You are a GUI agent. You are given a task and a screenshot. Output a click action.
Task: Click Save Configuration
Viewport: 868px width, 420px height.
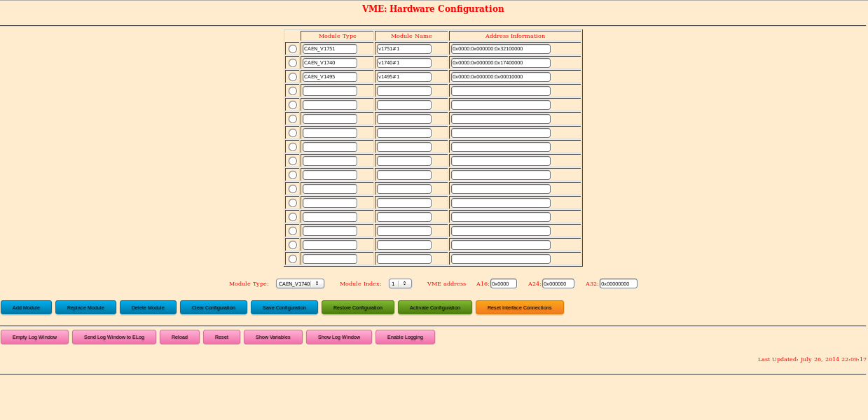click(x=284, y=307)
